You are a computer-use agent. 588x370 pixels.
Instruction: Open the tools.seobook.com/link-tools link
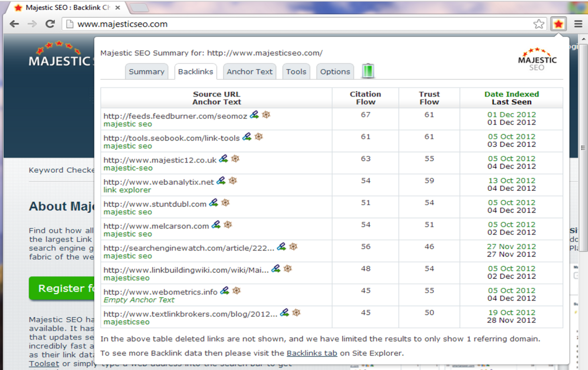tap(171, 138)
